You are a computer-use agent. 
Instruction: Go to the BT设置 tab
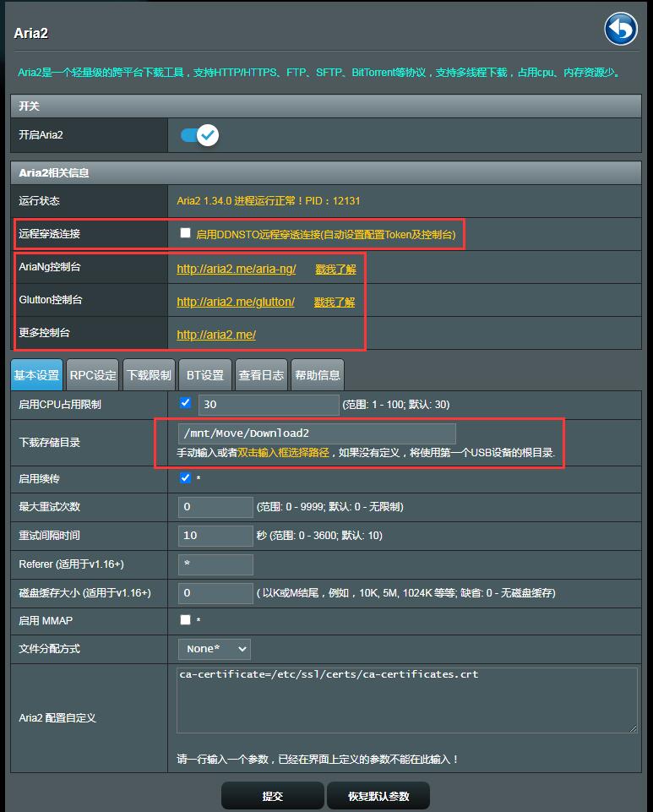pyautogui.click(x=205, y=375)
